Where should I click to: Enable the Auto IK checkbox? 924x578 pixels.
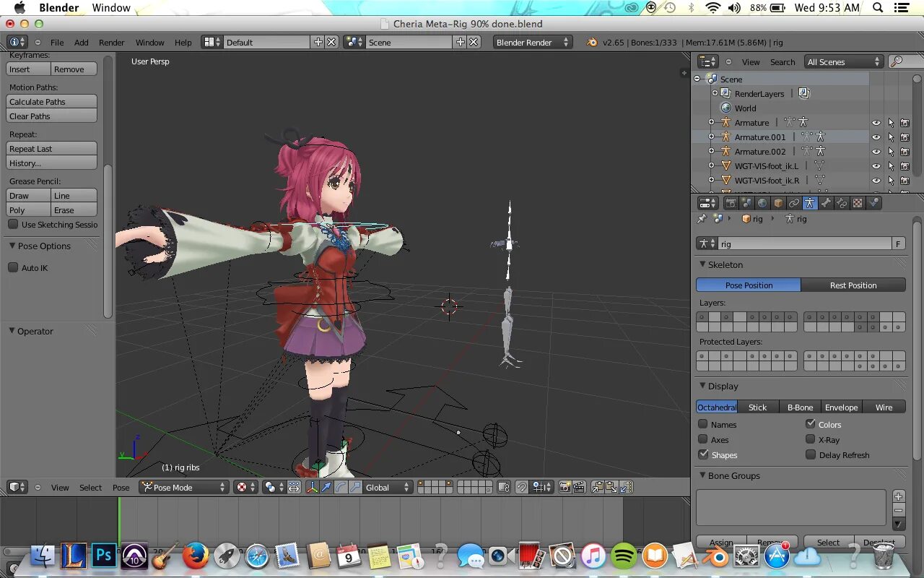point(13,267)
